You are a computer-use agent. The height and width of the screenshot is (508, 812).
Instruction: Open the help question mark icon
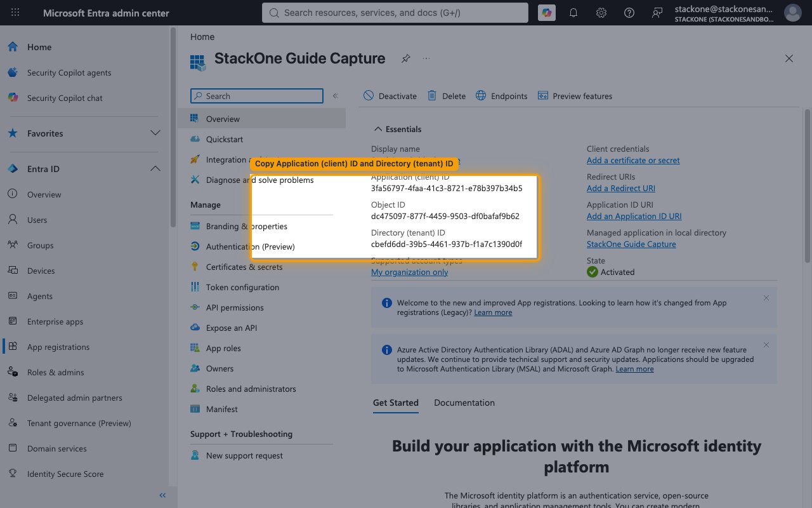tap(629, 13)
